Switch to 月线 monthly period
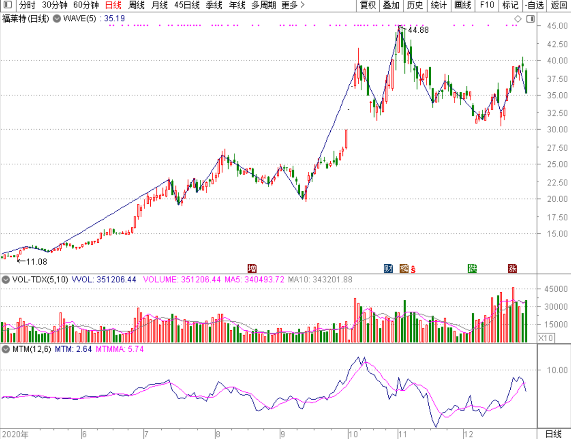Image resolution: width=571 pixels, height=439 pixels. (x=160, y=5)
